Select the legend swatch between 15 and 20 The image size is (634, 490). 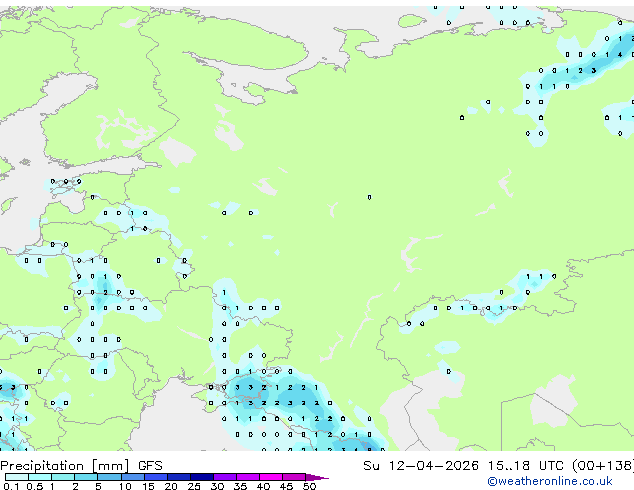[155, 477]
